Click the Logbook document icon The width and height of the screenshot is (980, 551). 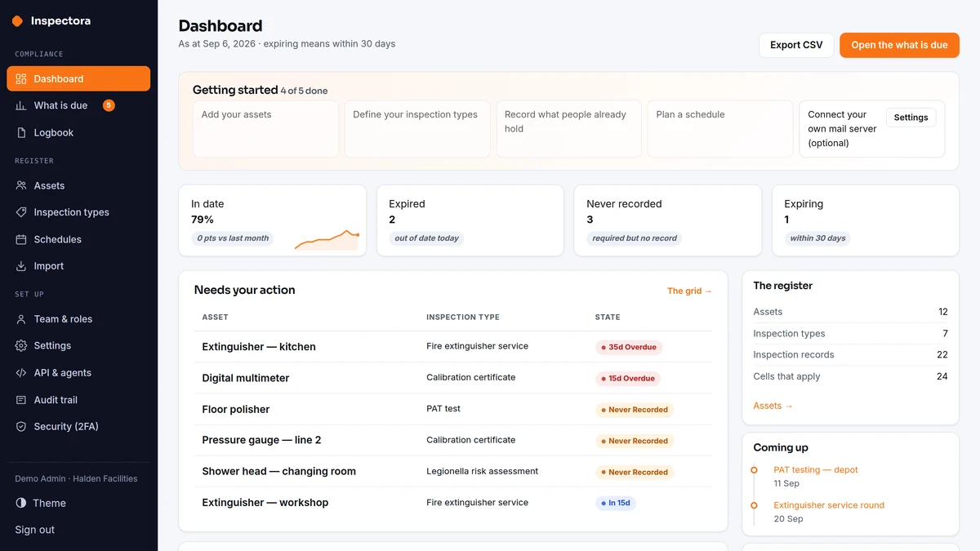[21, 132]
